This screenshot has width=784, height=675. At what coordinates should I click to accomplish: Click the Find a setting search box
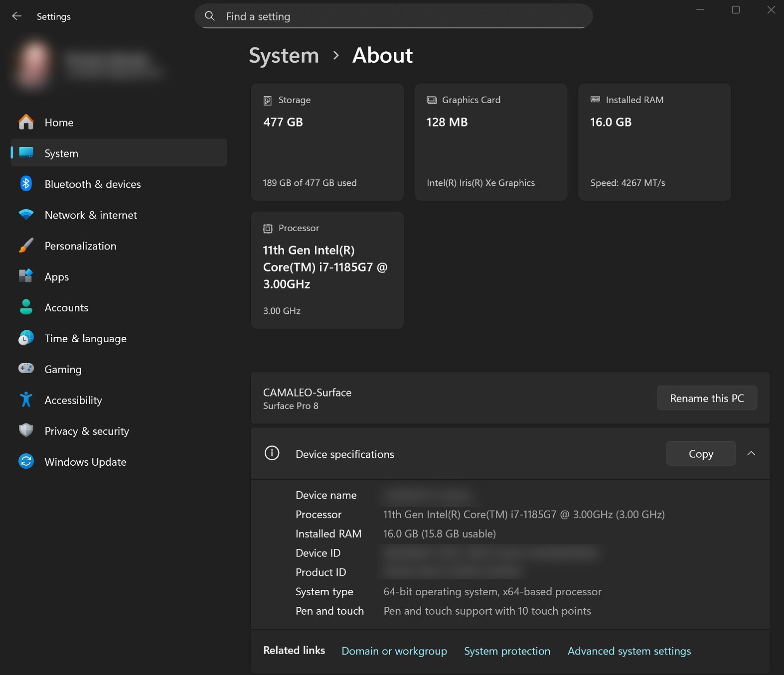point(393,16)
